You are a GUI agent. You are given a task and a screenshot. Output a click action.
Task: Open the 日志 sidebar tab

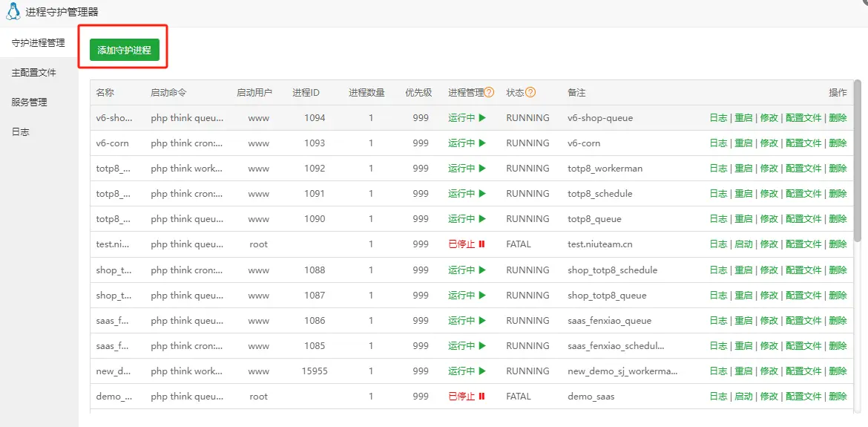pos(20,132)
